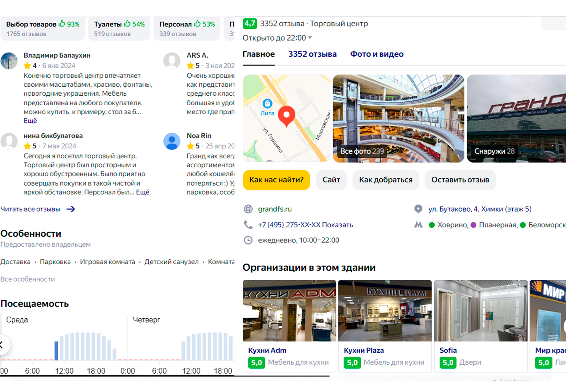Click ежедневно, 10:00–22:00 working hours text

[299, 240]
